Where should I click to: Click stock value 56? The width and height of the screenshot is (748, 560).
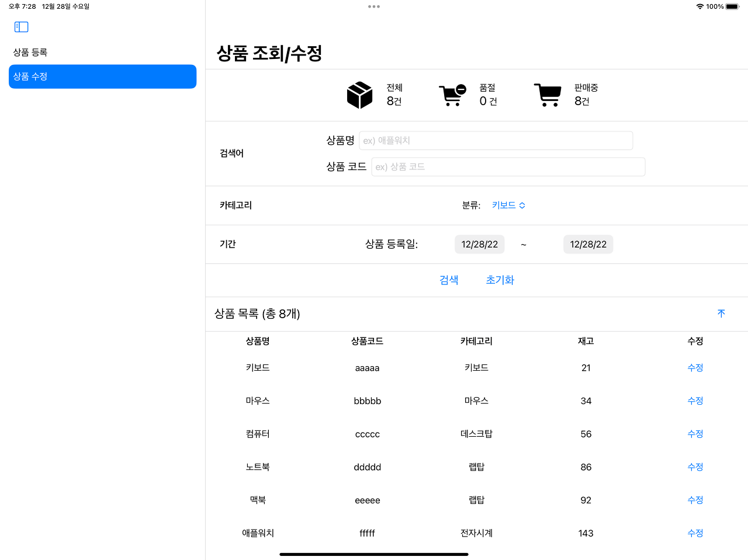(586, 434)
